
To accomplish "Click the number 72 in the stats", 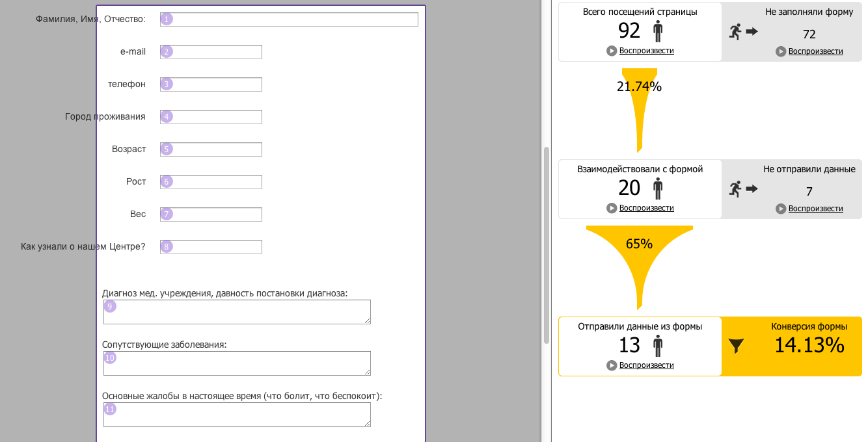I will 809,34.
